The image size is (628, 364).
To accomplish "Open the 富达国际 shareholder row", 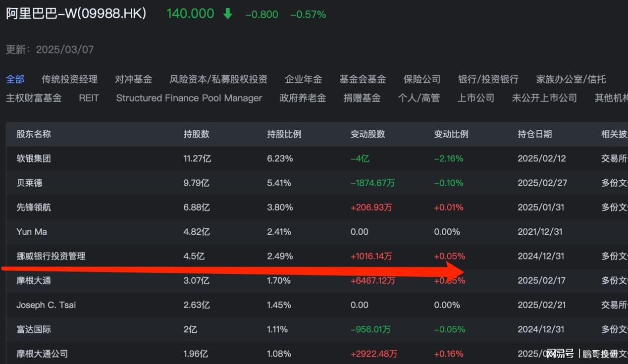I will click(x=317, y=329).
